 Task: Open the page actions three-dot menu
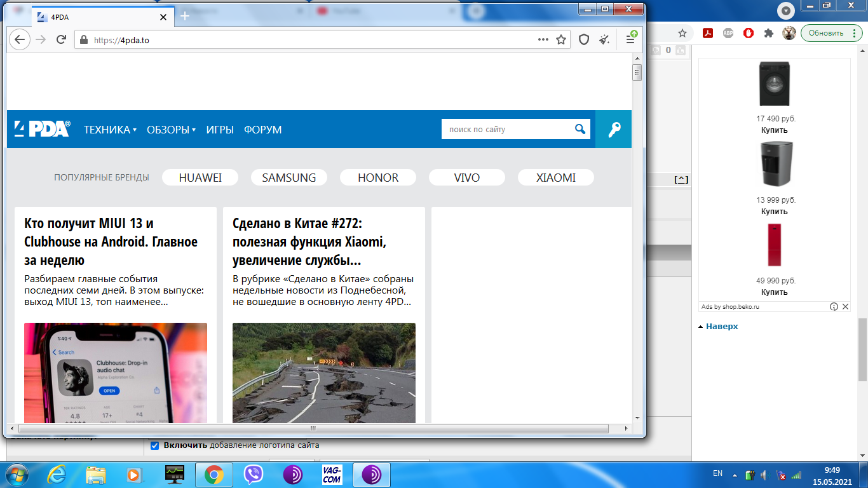[x=543, y=39]
